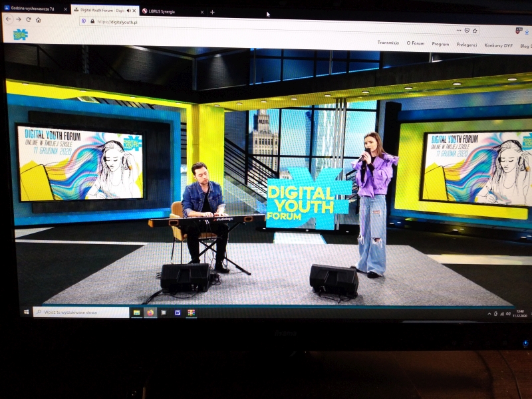This screenshot has height=399, width=532.
Task: Open the Program menu link
Action: [440, 44]
